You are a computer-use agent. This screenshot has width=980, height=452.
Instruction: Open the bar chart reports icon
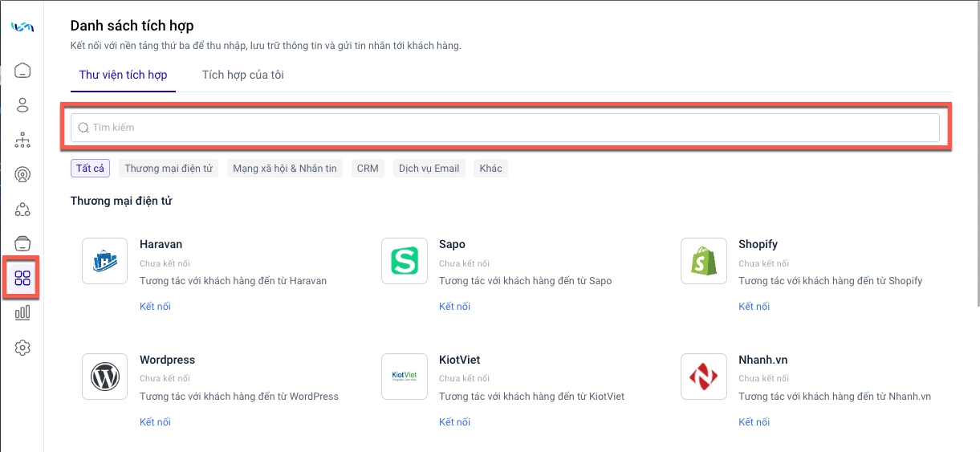pos(22,313)
